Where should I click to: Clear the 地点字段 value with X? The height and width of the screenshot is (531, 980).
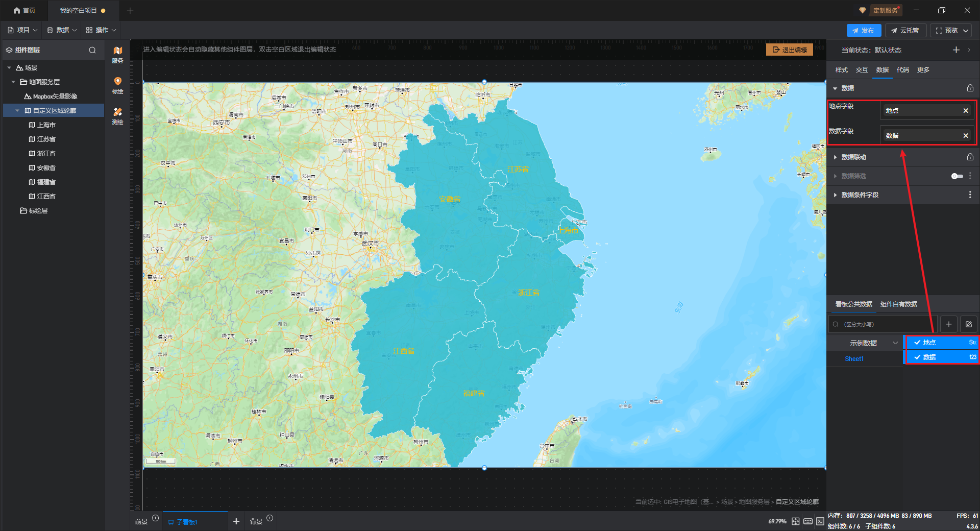[x=965, y=111]
